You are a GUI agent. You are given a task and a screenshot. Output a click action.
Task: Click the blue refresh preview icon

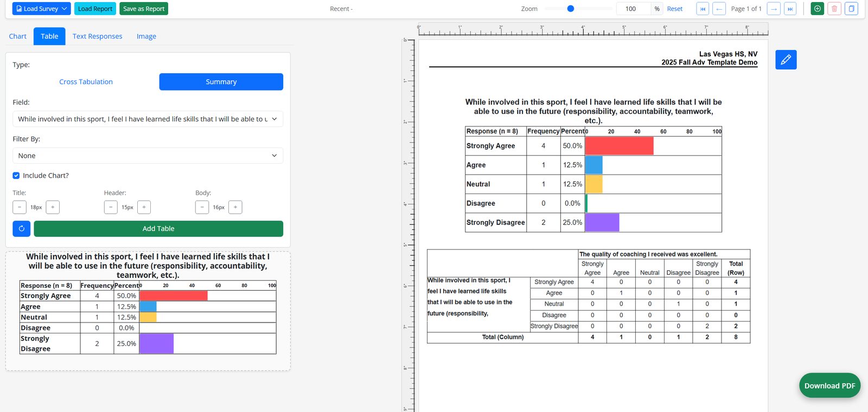[x=22, y=229]
